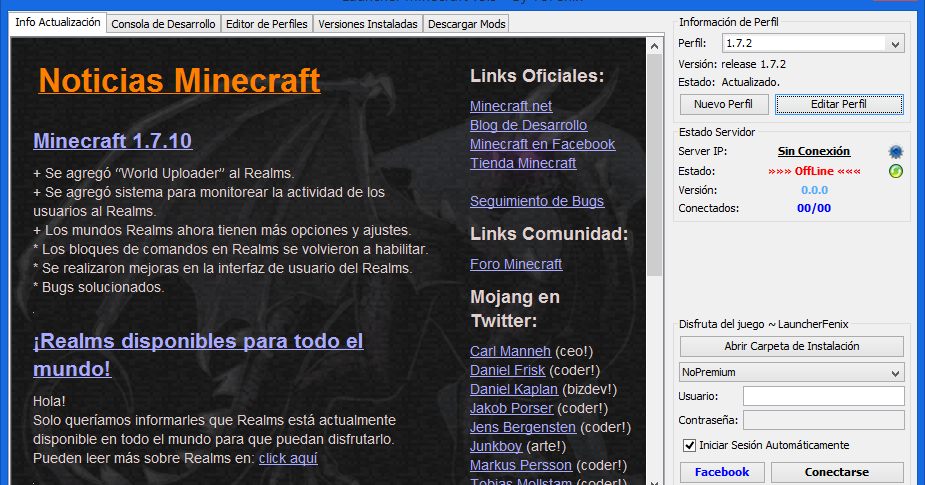Open the Minecraft.net official link
The height and width of the screenshot is (485, 925).
(511, 106)
